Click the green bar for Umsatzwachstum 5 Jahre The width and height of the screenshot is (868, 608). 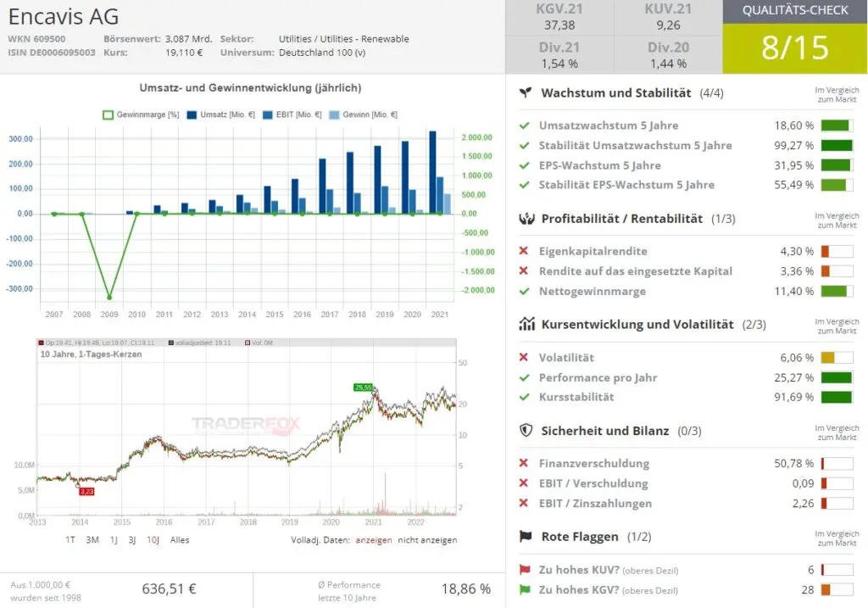837,126
